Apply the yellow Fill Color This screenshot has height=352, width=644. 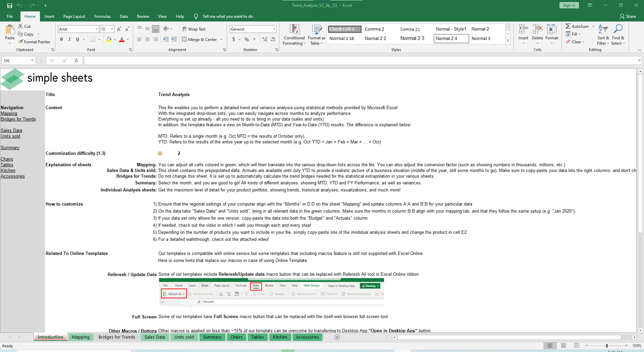click(x=109, y=39)
